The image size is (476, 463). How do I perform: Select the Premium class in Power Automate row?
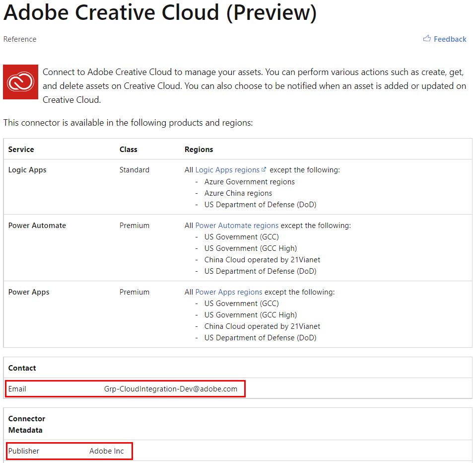tap(134, 226)
